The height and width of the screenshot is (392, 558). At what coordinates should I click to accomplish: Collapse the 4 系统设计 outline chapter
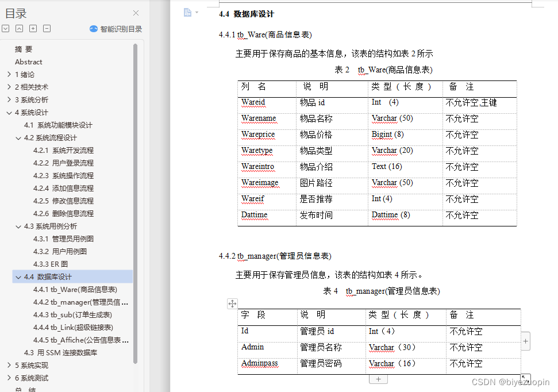pos(9,113)
